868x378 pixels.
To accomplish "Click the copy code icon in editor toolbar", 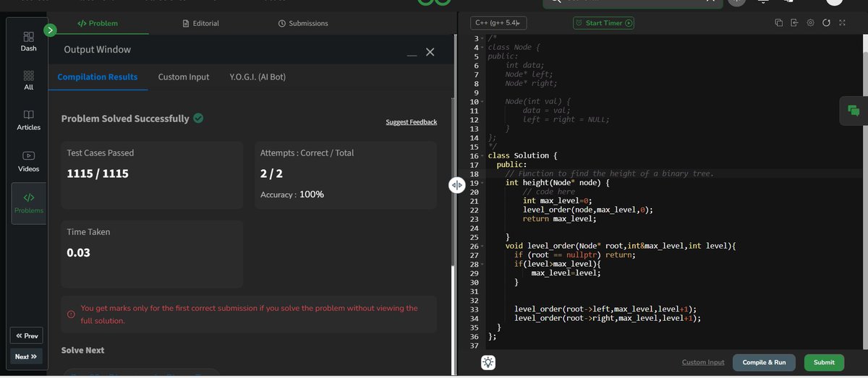I will point(779,23).
